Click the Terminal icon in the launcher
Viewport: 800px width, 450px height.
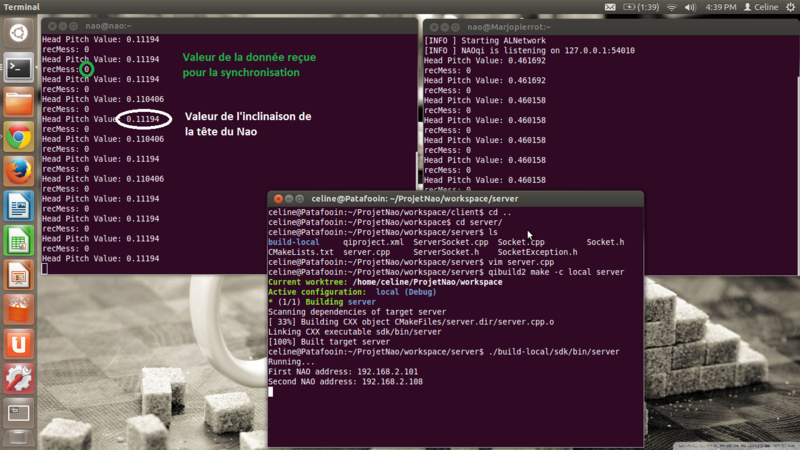click(x=18, y=68)
